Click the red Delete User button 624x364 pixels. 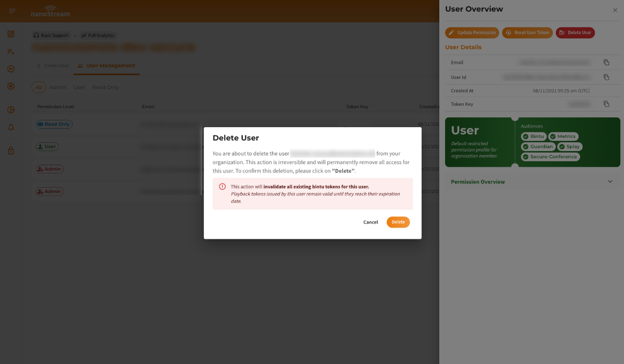pyautogui.click(x=575, y=33)
